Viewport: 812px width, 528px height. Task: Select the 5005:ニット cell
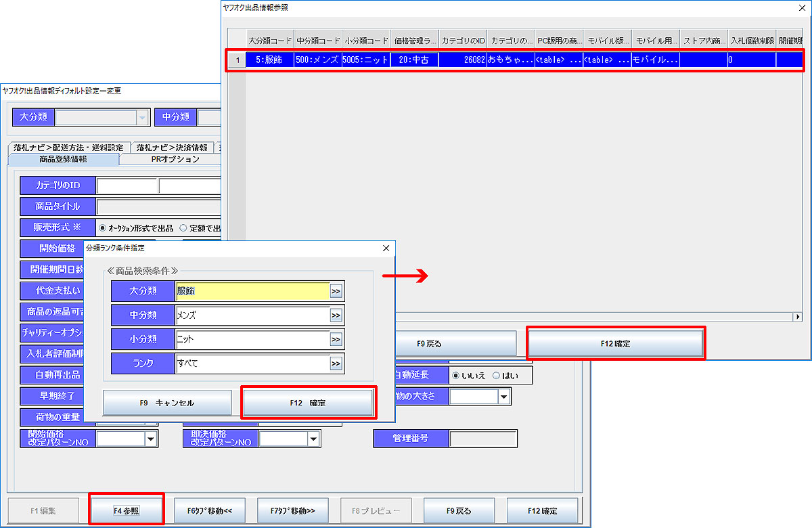pyautogui.click(x=366, y=60)
